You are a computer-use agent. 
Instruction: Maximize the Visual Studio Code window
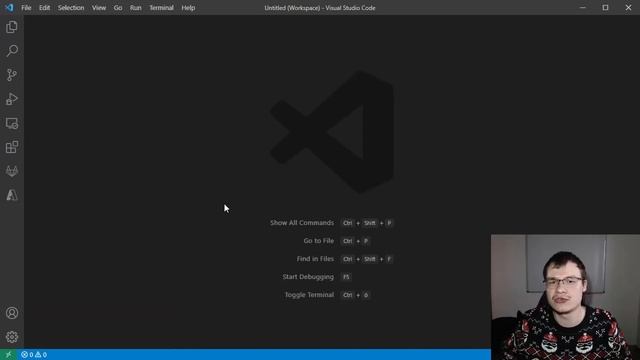point(605,7)
